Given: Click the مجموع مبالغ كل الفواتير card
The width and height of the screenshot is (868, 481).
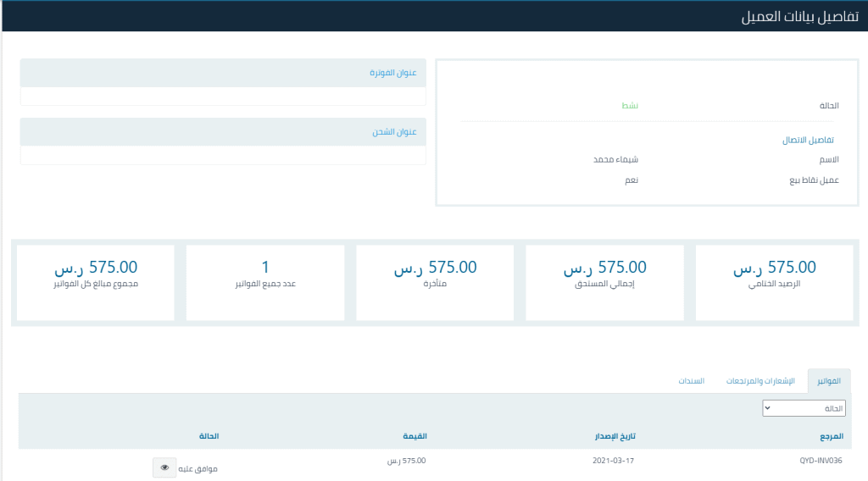Looking at the screenshot, I should click(x=95, y=283).
